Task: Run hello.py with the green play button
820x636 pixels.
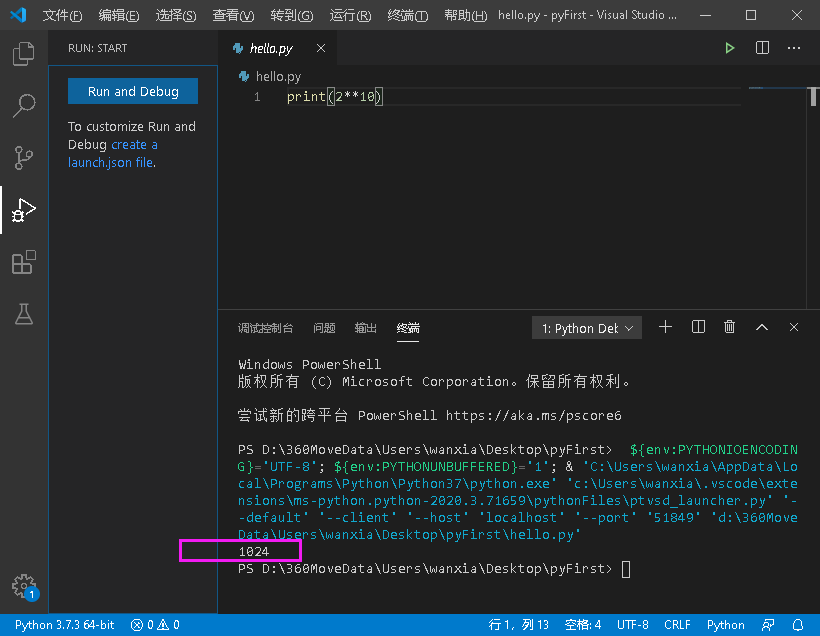Action: tap(729, 47)
